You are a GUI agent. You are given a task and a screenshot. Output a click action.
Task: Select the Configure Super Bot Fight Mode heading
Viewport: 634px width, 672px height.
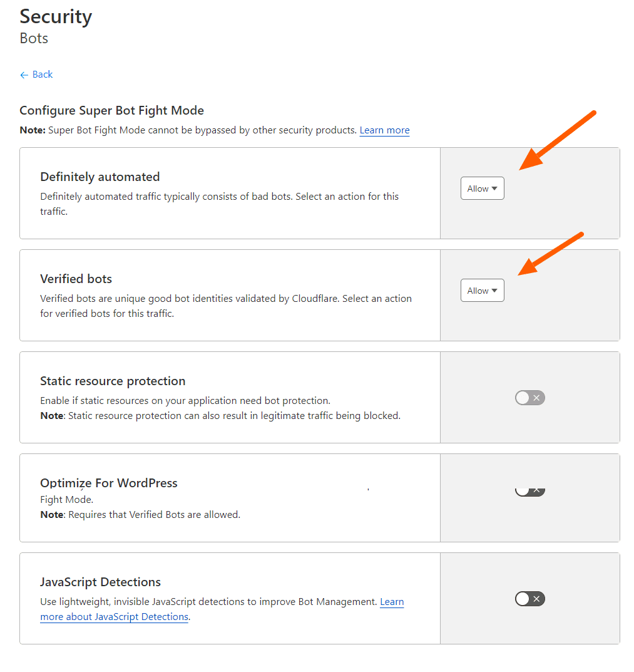[x=111, y=110]
